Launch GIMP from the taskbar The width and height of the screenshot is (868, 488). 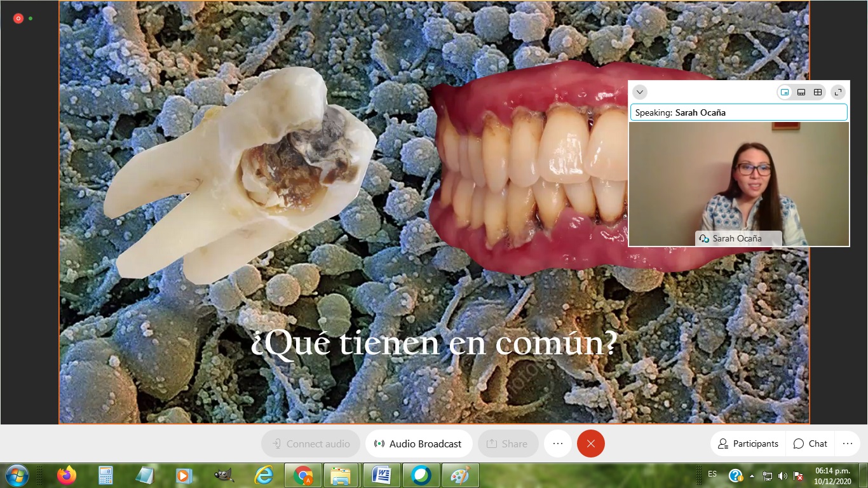pos(223,475)
